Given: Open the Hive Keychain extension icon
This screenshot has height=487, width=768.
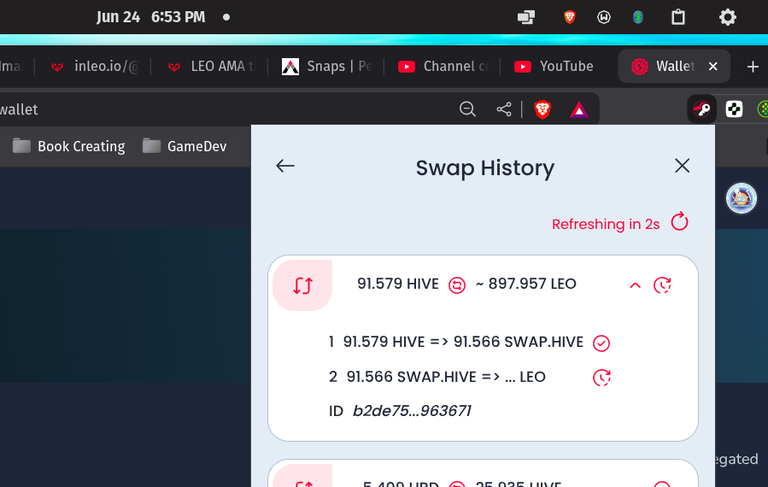Looking at the screenshot, I should [702, 109].
